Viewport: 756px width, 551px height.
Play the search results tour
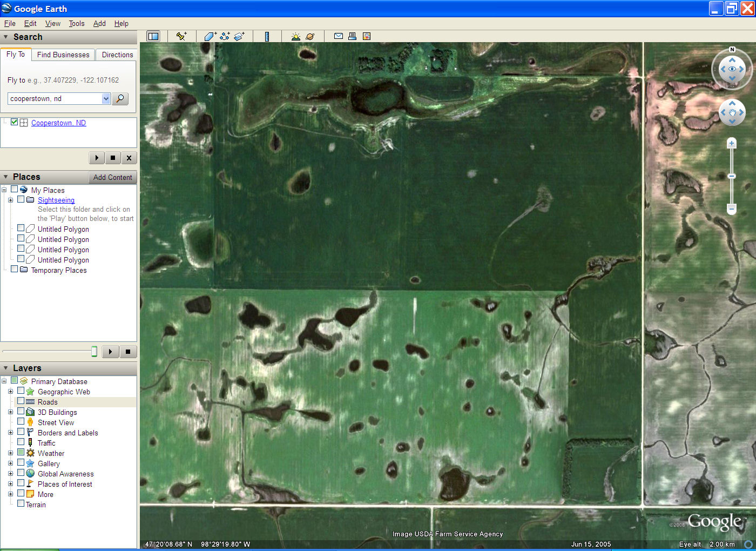click(x=97, y=158)
